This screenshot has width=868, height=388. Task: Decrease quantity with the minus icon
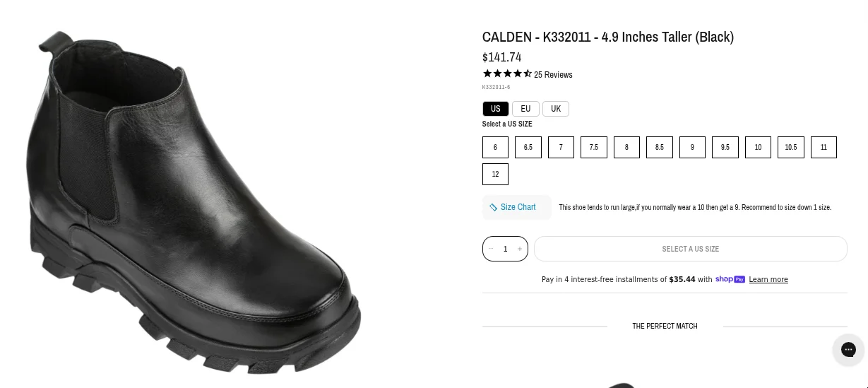(491, 249)
